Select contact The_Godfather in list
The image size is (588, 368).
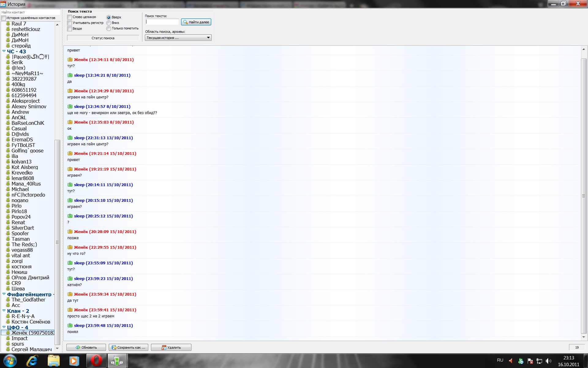28,300
